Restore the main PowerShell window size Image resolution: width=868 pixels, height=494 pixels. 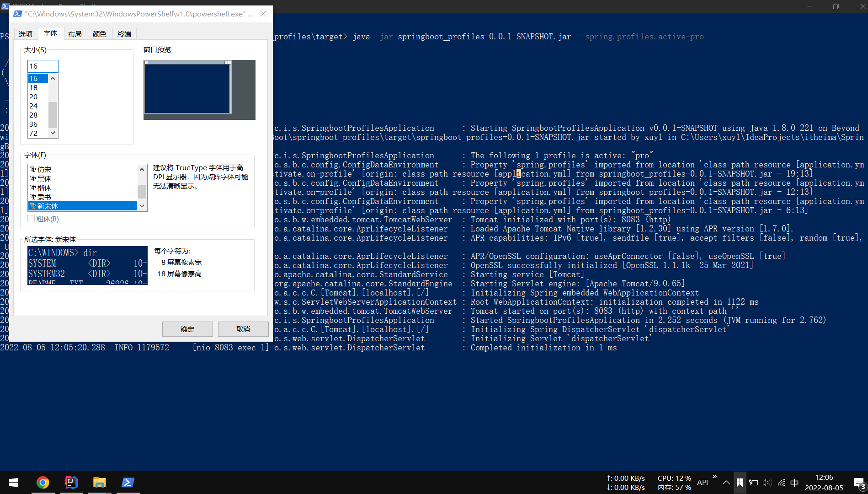pyautogui.click(x=836, y=6)
